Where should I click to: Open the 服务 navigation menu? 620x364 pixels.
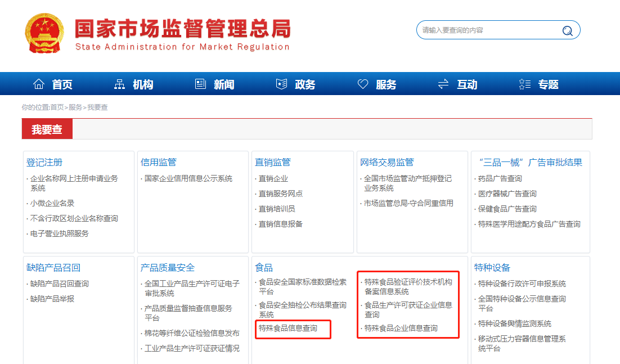tap(385, 84)
